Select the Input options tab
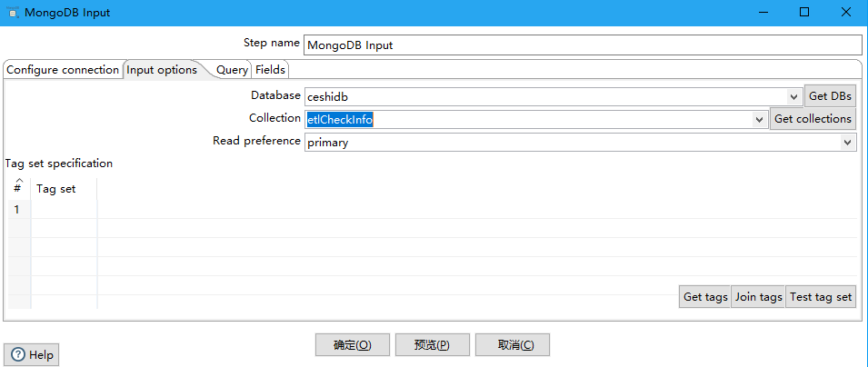The height and width of the screenshot is (367, 868). tap(162, 70)
